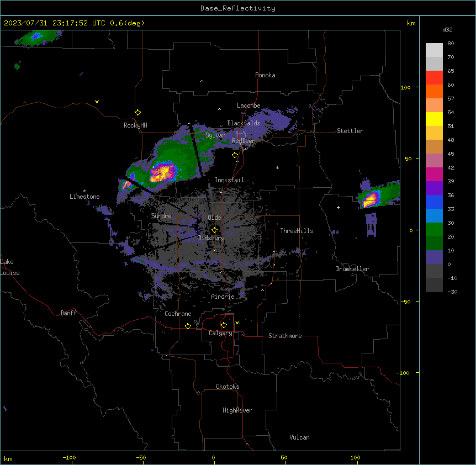Click the Vulcan label

pos(300,437)
